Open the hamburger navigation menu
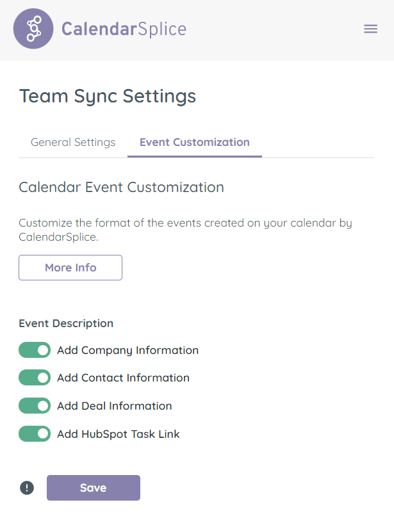Viewport: 394px width, 532px height. pos(370,29)
